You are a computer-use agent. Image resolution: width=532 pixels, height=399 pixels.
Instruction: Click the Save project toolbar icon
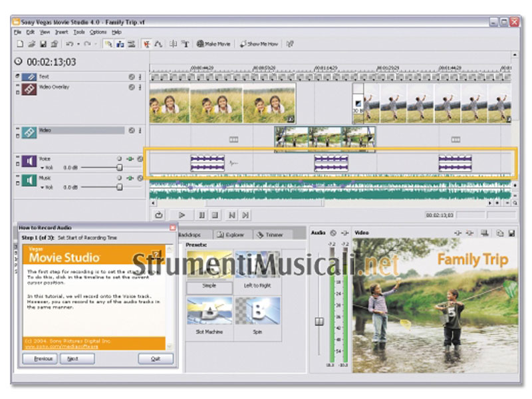pos(43,44)
